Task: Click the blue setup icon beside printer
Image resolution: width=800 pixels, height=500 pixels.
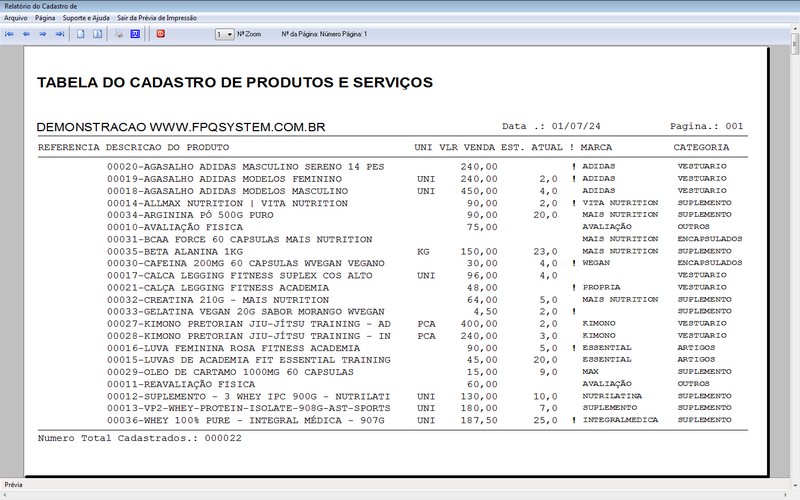Action: click(135, 34)
